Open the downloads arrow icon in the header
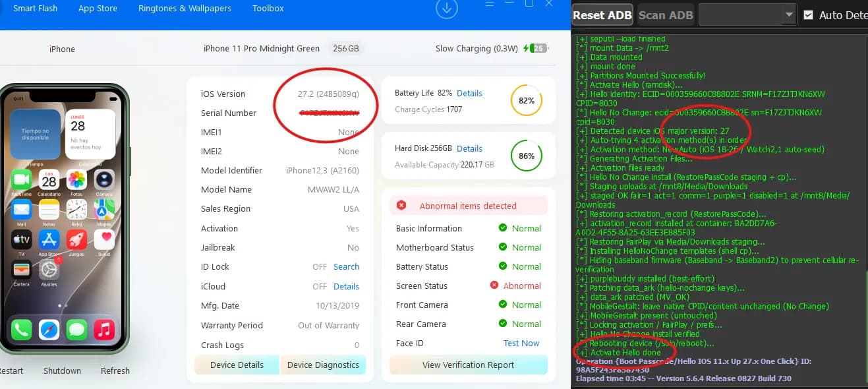Screen dimensions: 868x389 tap(447, 9)
